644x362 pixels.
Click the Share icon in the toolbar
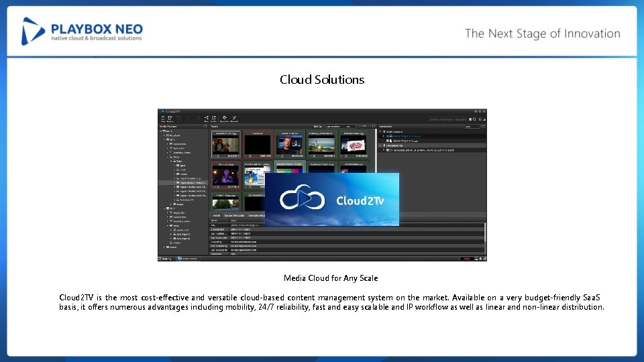206,119
